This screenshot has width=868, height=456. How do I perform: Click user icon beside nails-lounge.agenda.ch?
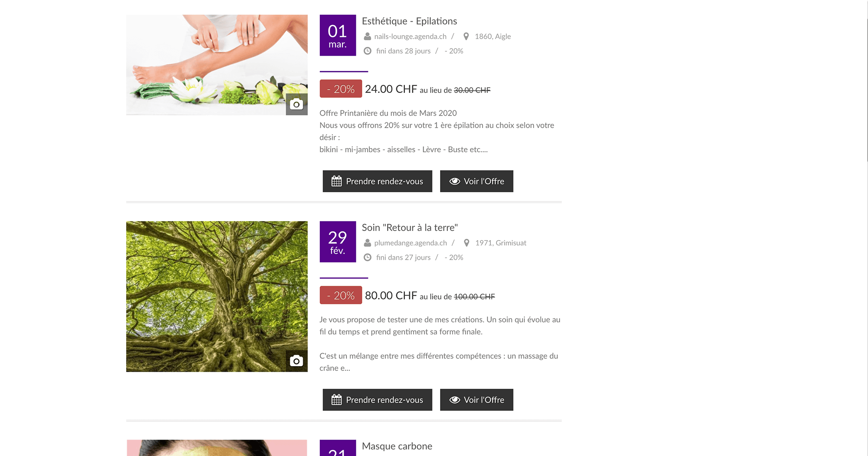pyautogui.click(x=367, y=36)
